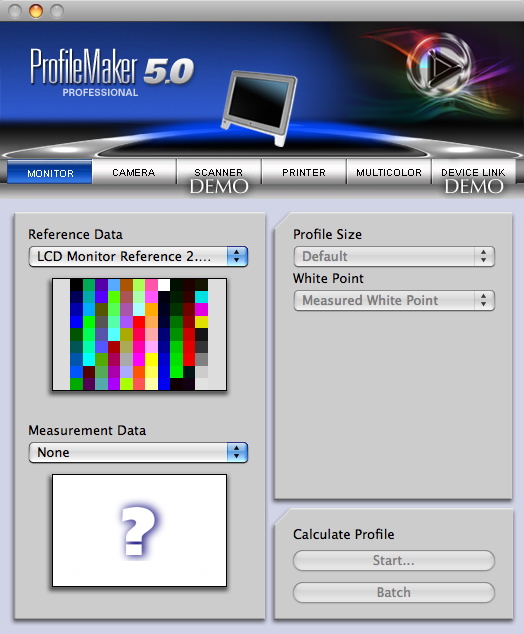
Task: Click the Calculate Profile heading
Action: 344,535
